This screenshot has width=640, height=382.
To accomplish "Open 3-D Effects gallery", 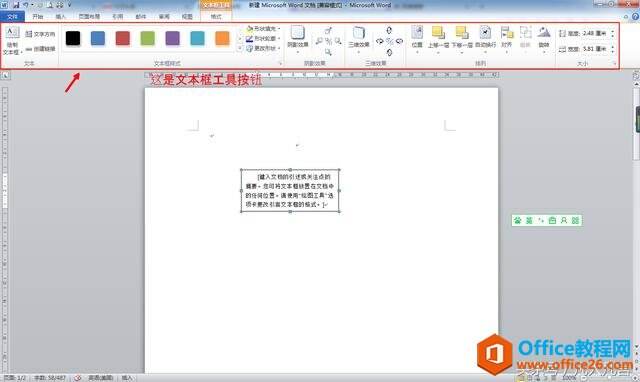I will tap(359, 39).
